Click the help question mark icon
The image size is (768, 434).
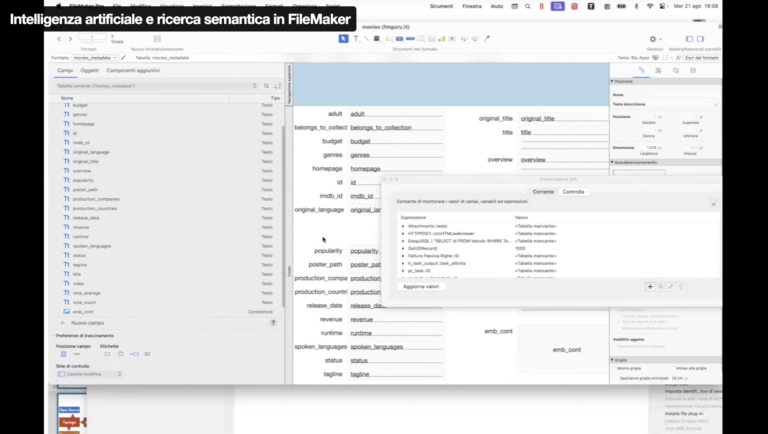(x=273, y=323)
